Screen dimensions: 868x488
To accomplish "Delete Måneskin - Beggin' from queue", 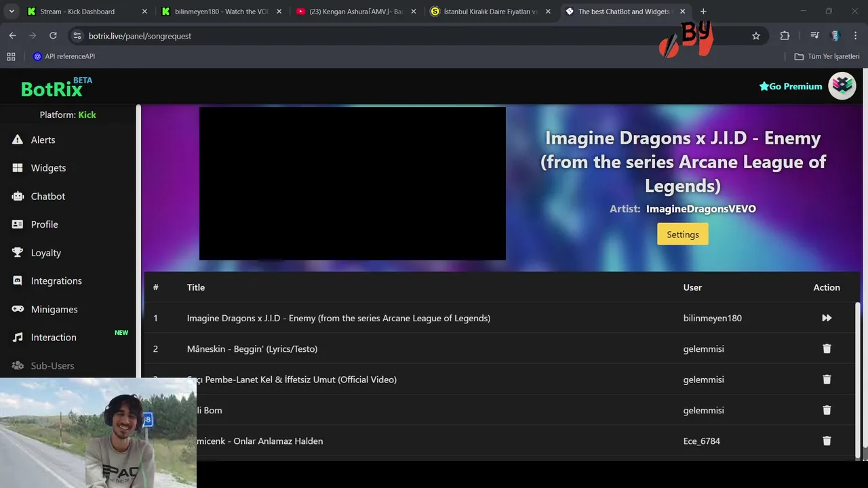I will point(827,348).
